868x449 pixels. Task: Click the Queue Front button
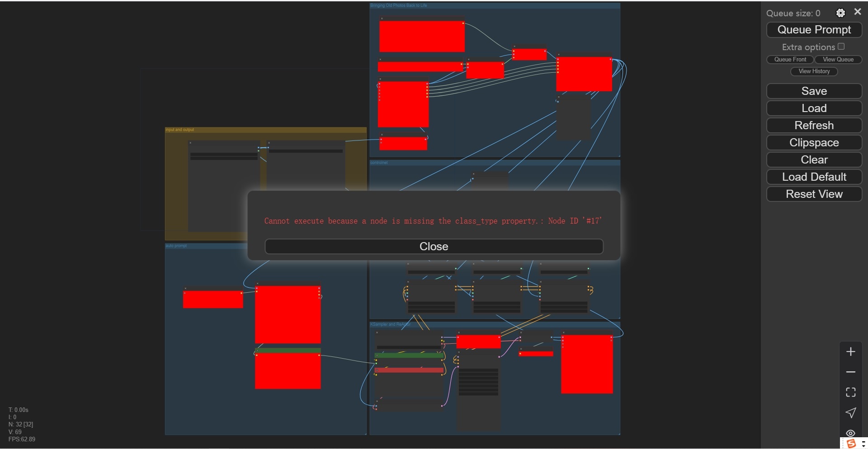(790, 60)
